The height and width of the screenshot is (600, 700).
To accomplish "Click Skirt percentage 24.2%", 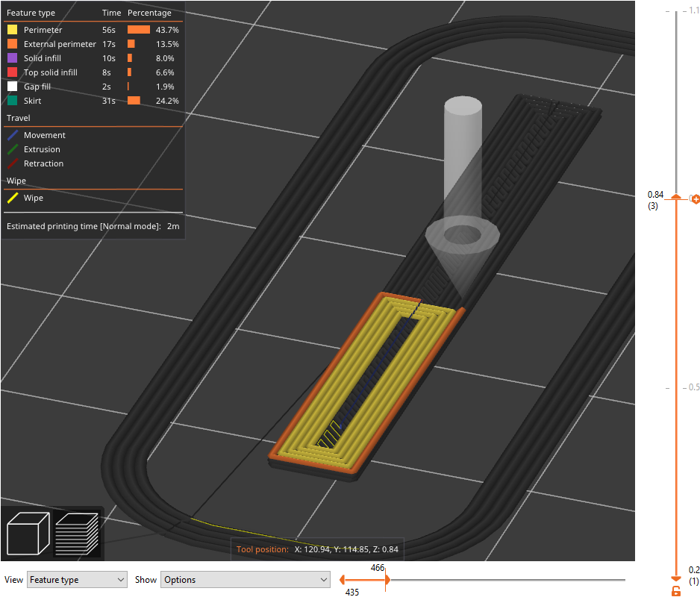I will click(x=167, y=101).
